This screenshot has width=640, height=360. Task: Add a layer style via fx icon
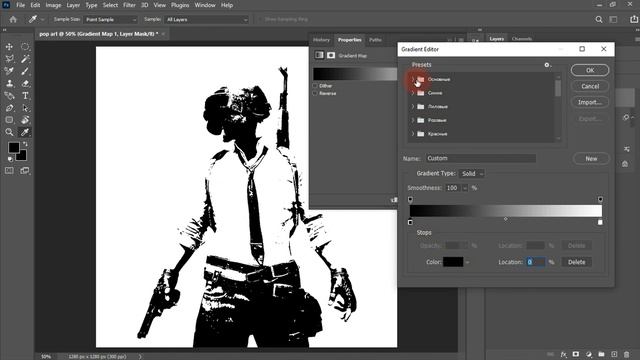[563, 354]
